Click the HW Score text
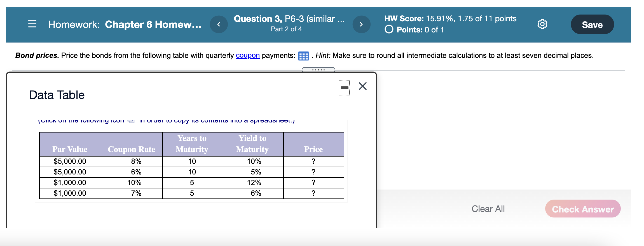Image resolution: width=644 pixels, height=246 pixels. click(x=450, y=19)
